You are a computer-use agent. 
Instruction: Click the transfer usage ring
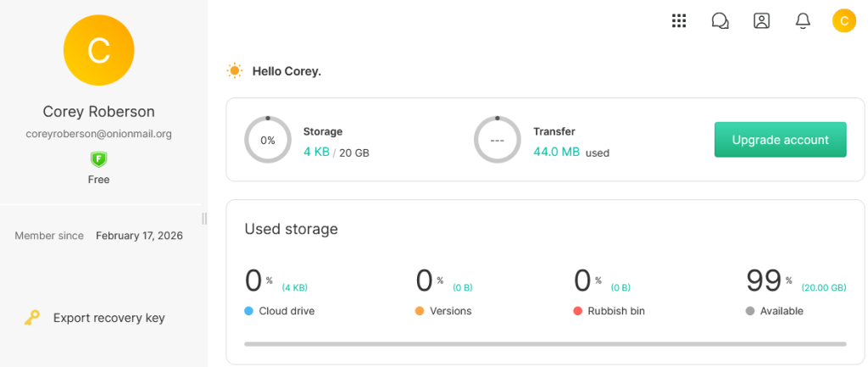point(498,140)
